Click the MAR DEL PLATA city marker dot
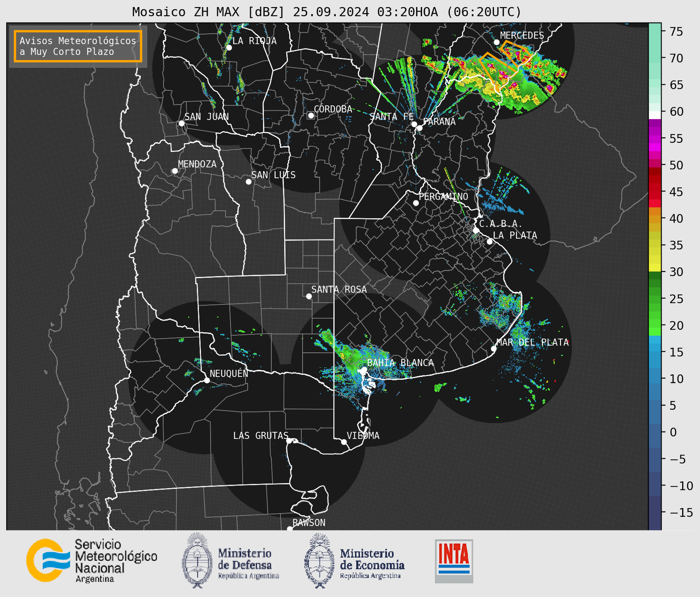 [x=493, y=349]
